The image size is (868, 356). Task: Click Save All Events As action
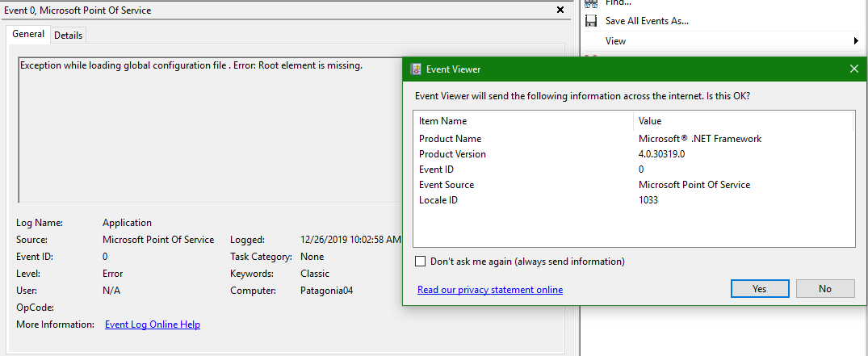coord(647,21)
